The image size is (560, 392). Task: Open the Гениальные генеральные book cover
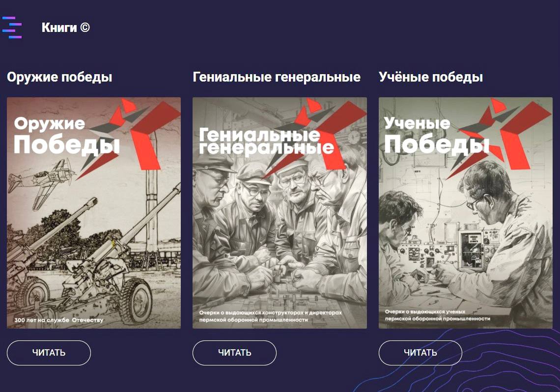[280, 213]
